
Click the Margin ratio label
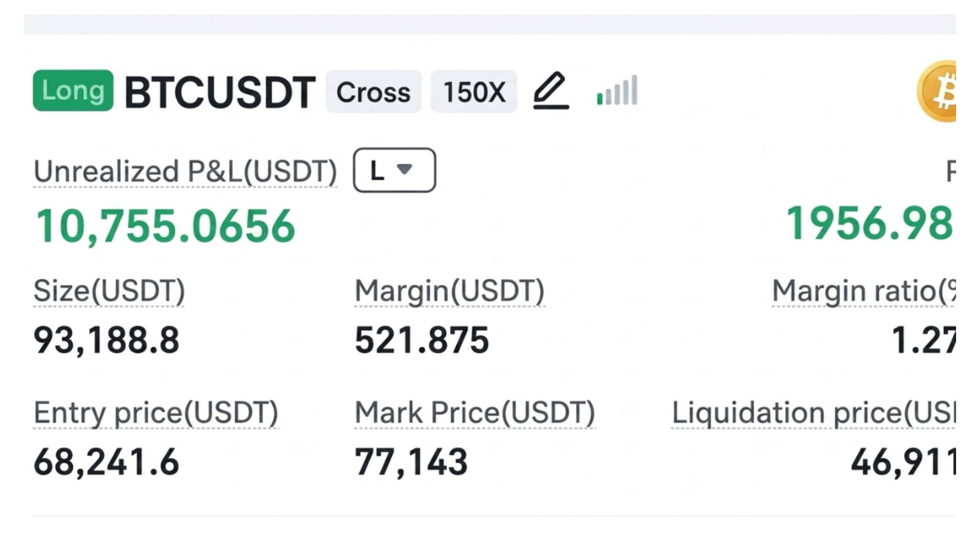864,291
